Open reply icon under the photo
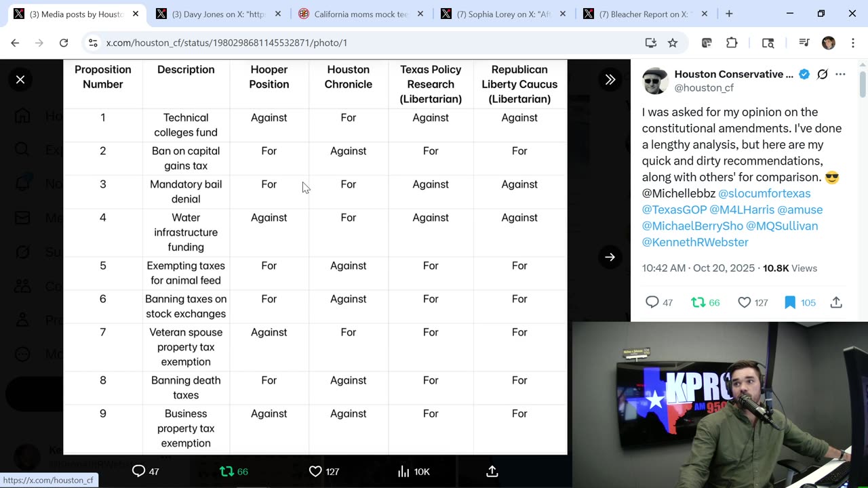Viewport: 868px width, 488px height. coord(138,471)
